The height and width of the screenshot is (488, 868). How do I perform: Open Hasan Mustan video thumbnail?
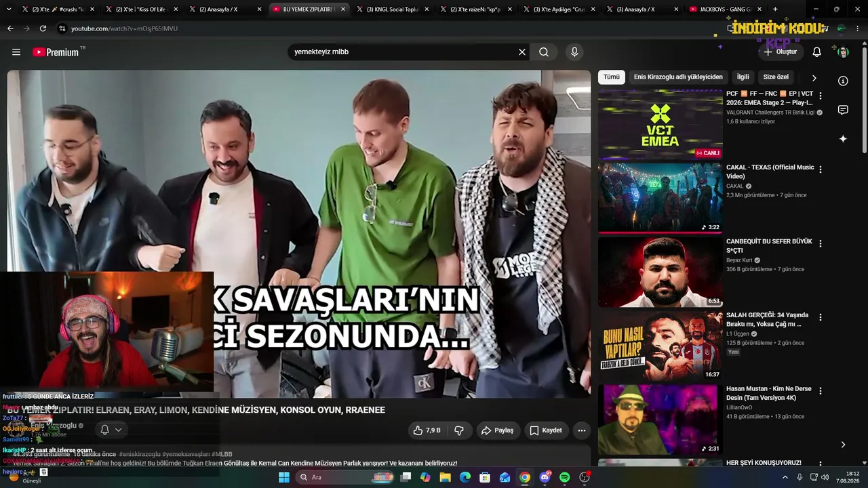(660, 420)
